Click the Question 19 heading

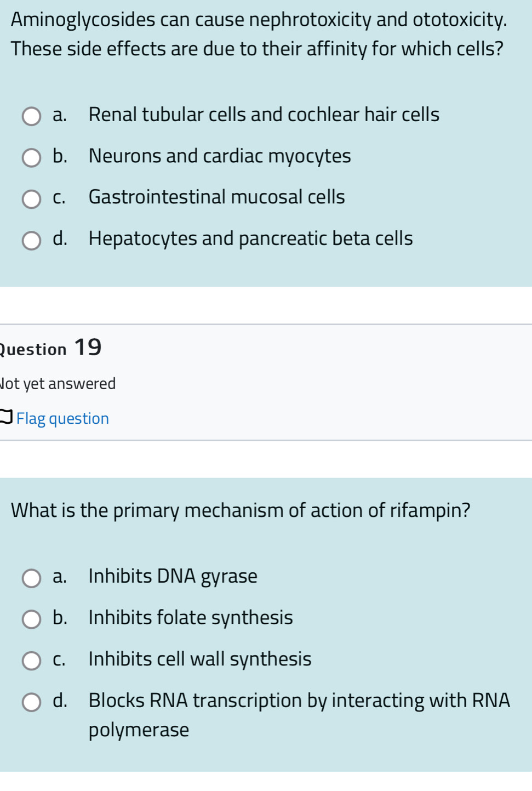50,348
